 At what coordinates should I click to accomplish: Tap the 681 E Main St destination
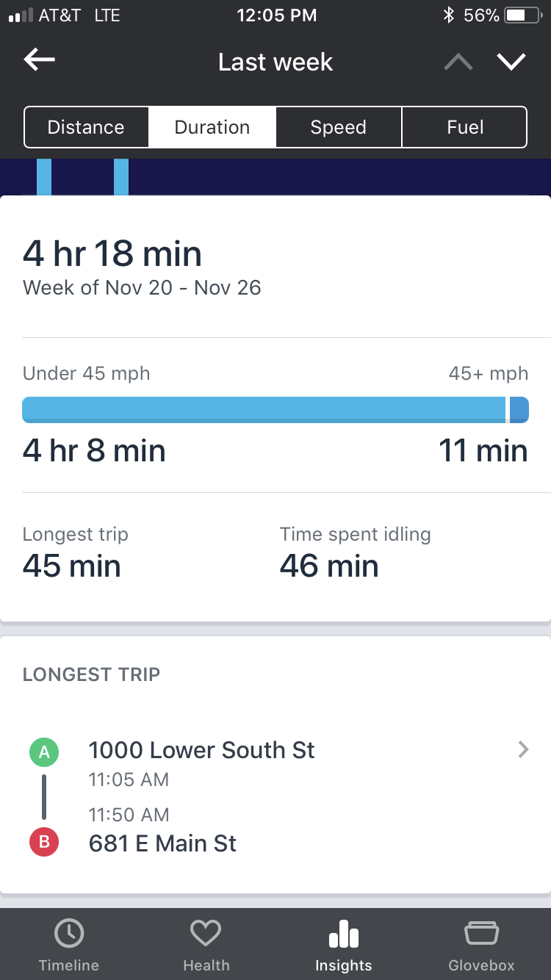pyautogui.click(x=162, y=843)
